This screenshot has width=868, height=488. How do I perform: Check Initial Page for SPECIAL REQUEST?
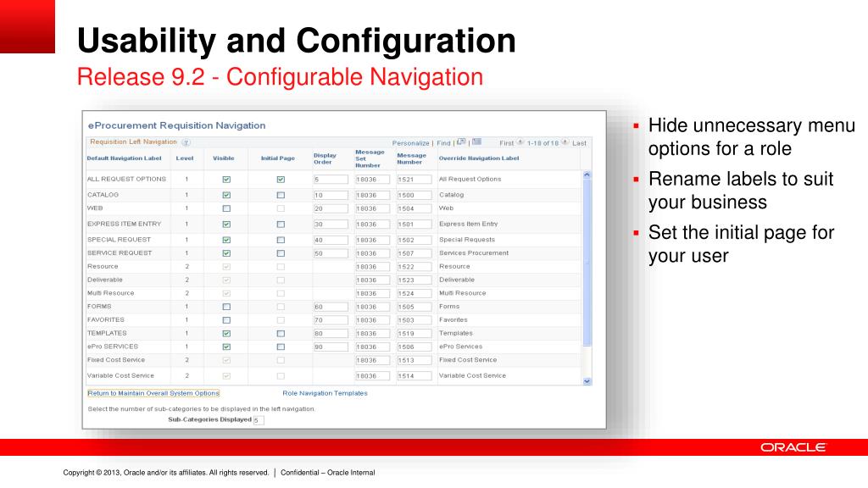click(281, 240)
